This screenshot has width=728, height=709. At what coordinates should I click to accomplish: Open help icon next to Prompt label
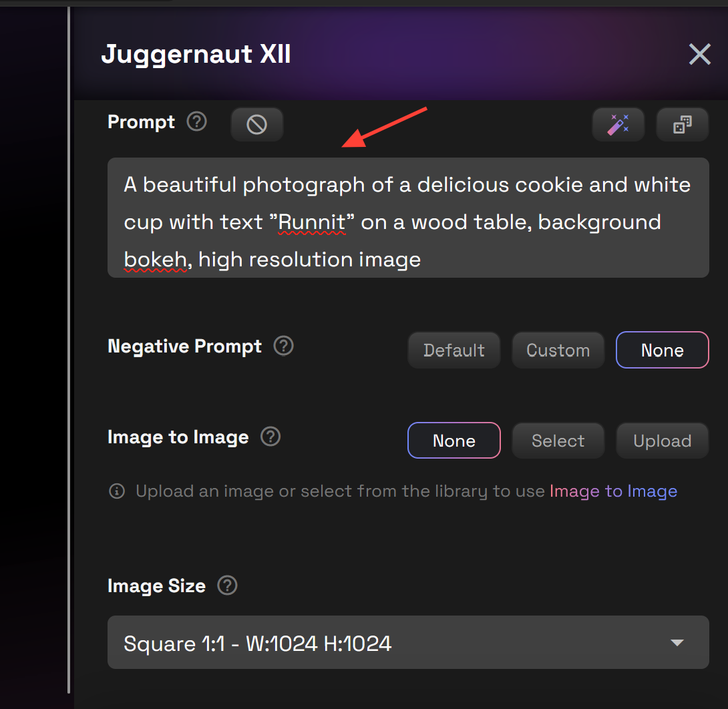coord(196,122)
